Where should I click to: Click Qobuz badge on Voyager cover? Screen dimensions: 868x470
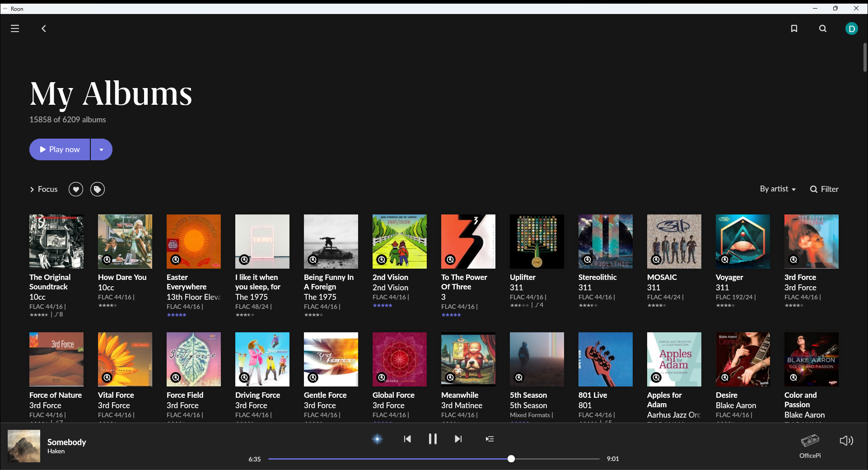[725, 260]
